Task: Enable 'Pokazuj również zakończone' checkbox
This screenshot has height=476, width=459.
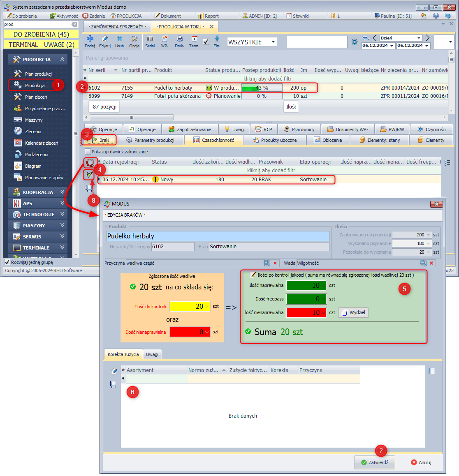Action: coord(88,152)
